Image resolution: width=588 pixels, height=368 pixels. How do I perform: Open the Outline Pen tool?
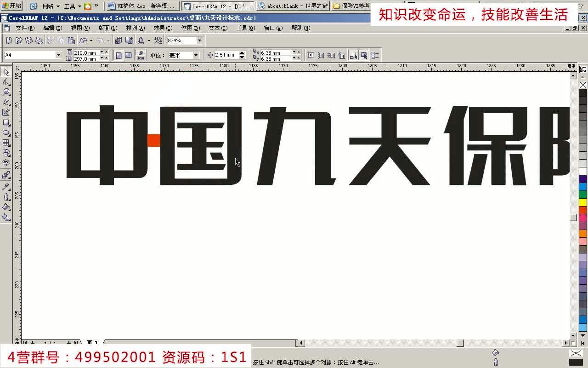(6, 196)
